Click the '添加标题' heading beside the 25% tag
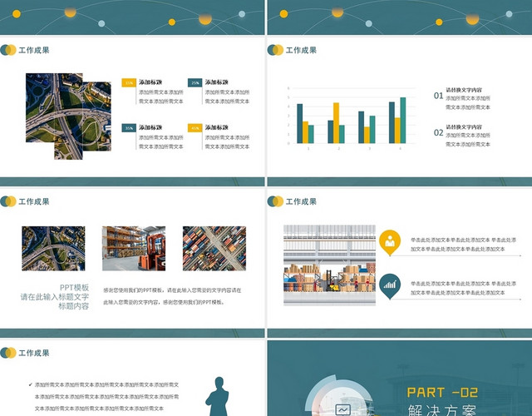Screen dimensions: 532x416 [x=216, y=82]
